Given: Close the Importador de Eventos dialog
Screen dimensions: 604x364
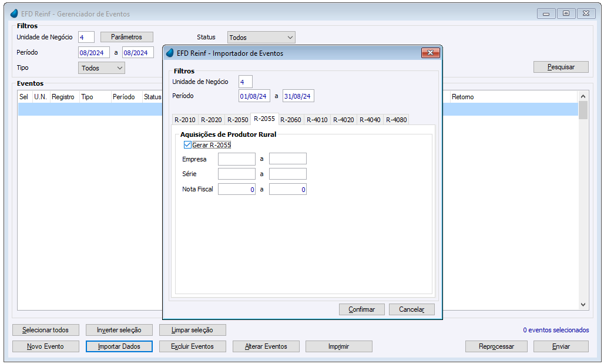Looking at the screenshot, I should coord(430,53).
